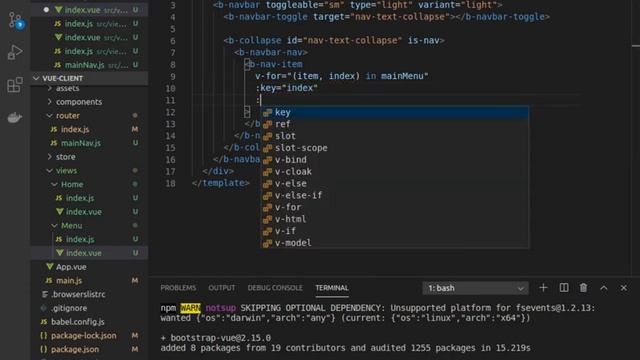The width and height of the screenshot is (640, 360).
Task: Choose 'slot' autocomplete suggestion
Action: (x=395, y=136)
